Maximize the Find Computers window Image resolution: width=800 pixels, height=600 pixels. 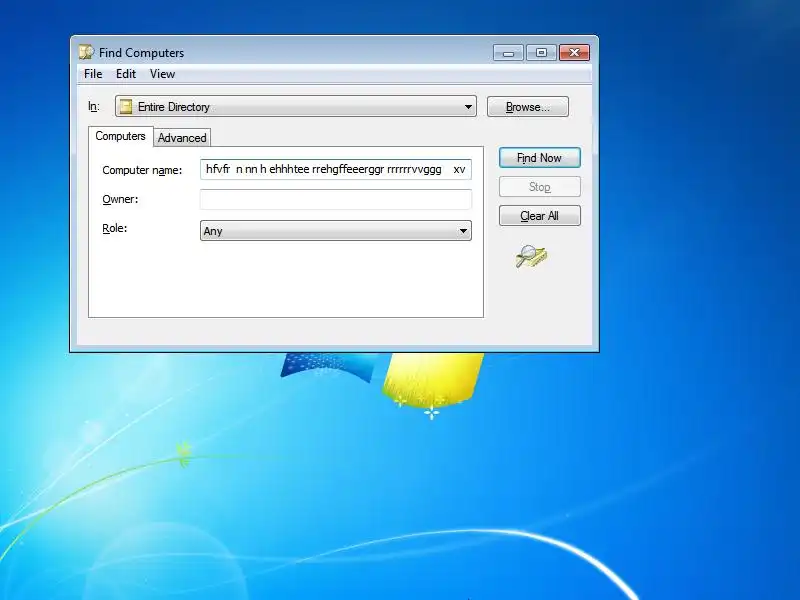[x=541, y=53]
